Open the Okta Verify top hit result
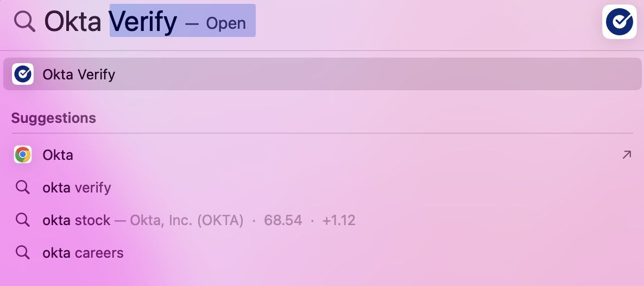This screenshot has height=286, width=644. coord(79,74)
